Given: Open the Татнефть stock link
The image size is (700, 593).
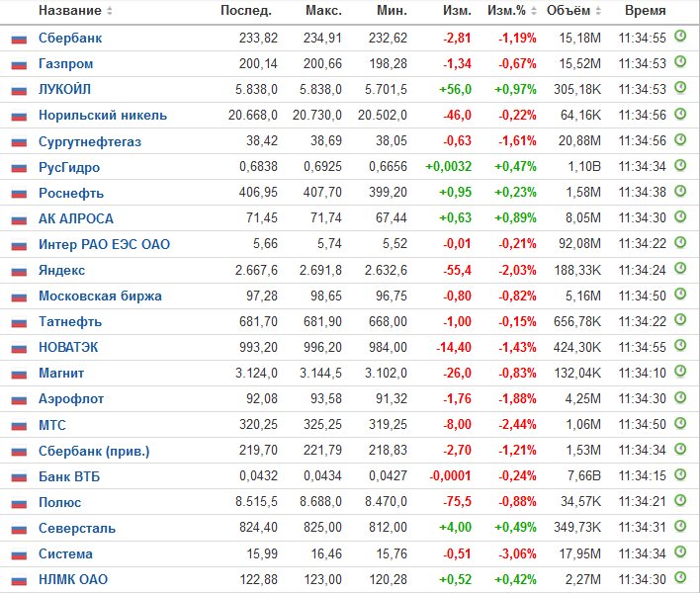Looking at the screenshot, I should coord(70,322).
